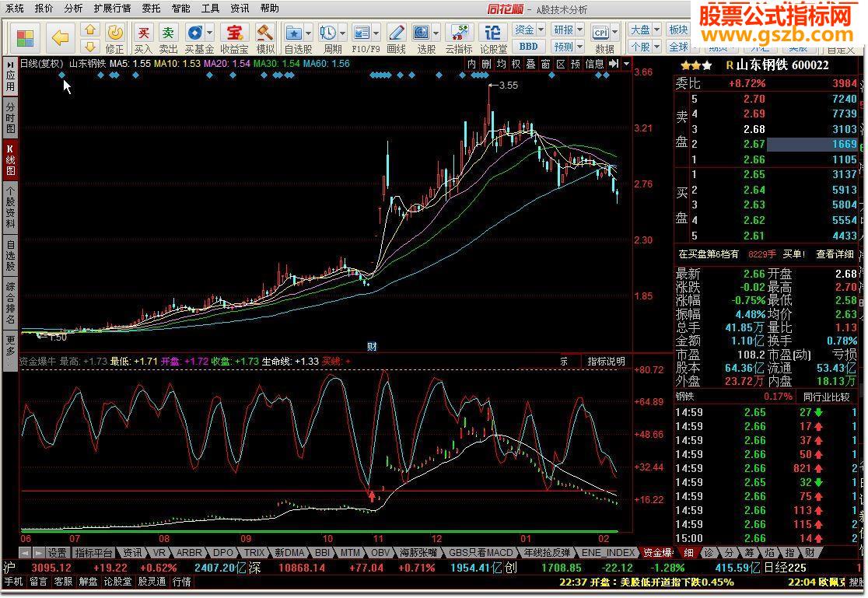Toggle the 窗 window option
The width and height of the screenshot is (868, 598).
pos(546,65)
